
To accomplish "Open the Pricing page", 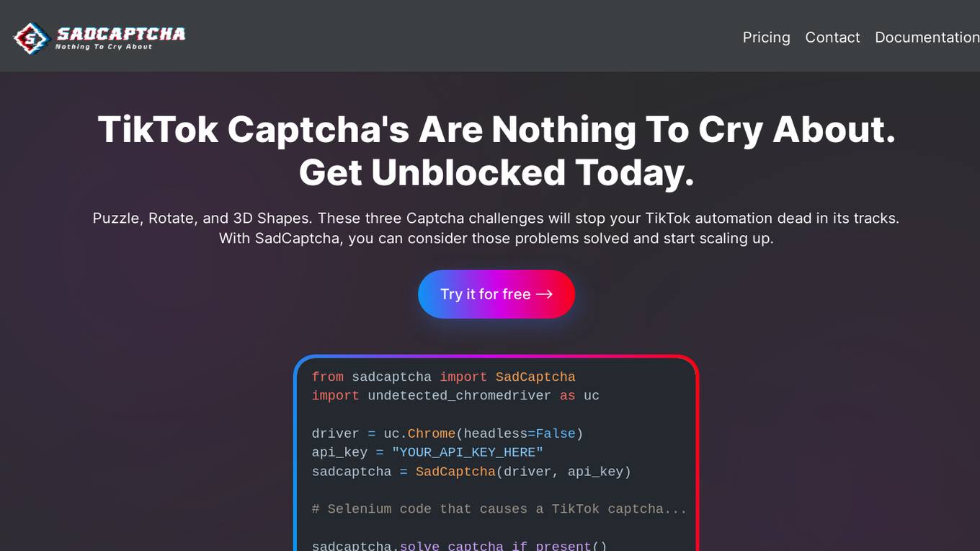I will 766,37.
